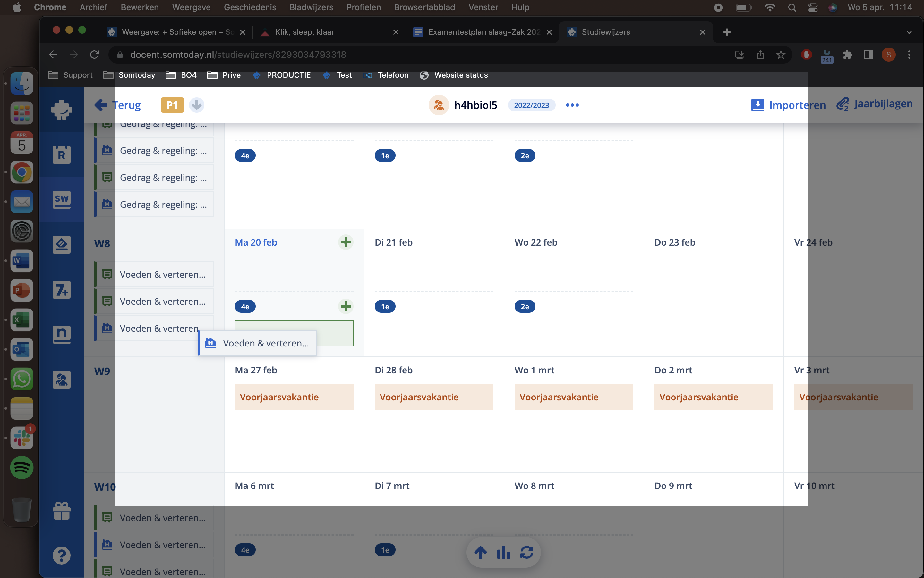Click the Importeren button
This screenshot has height=578, width=924.
[x=788, y=105]
